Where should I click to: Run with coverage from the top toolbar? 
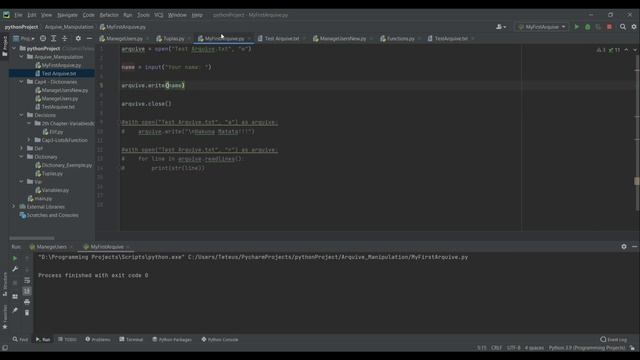pyautogui.click(x=598, y=27)
